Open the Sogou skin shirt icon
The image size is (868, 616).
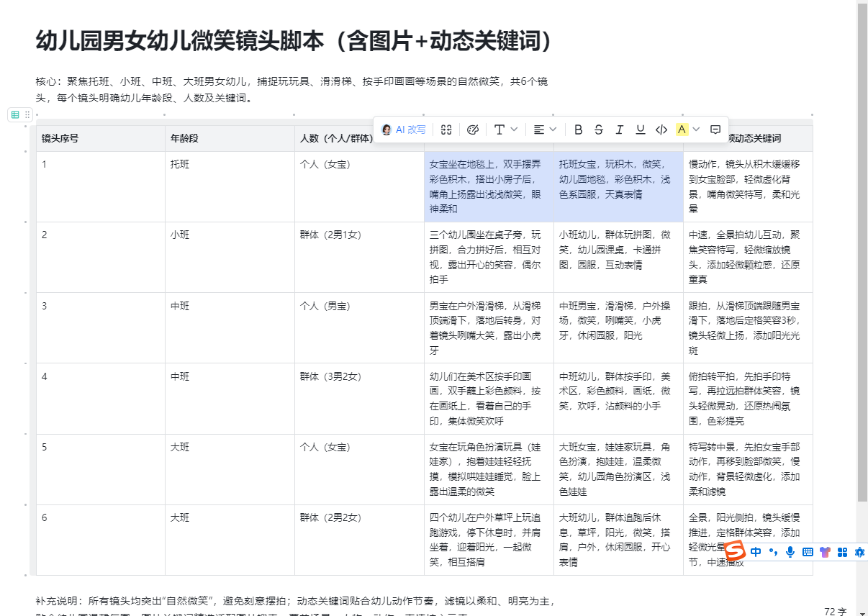pos(825,552)
